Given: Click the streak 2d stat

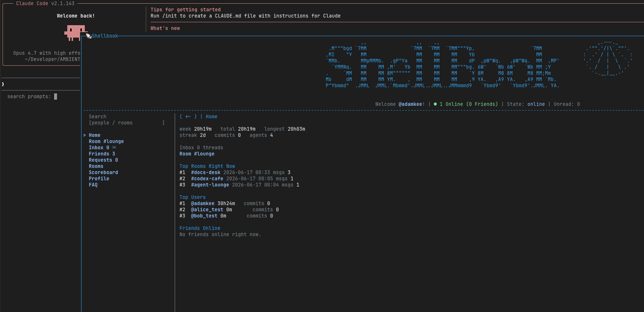Looking at the screenshot, I should click(x=193, y=135).
